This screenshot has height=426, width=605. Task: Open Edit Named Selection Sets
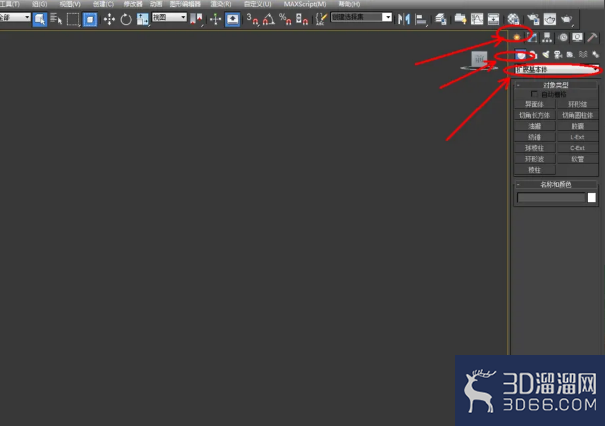click(321, 19)
